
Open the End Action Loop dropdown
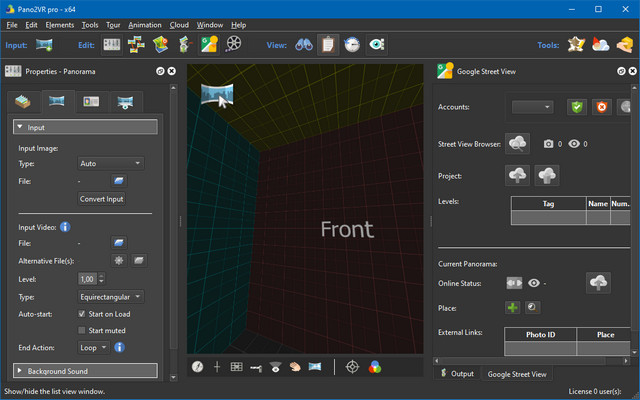(93, 348)
